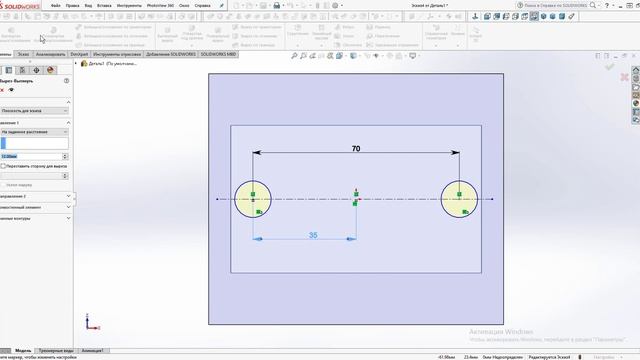Viewport: 640px width, 360px height.
Task: Open the DimXpertManager tab icon
Action: pyautogui.click(x=36, y=70)
